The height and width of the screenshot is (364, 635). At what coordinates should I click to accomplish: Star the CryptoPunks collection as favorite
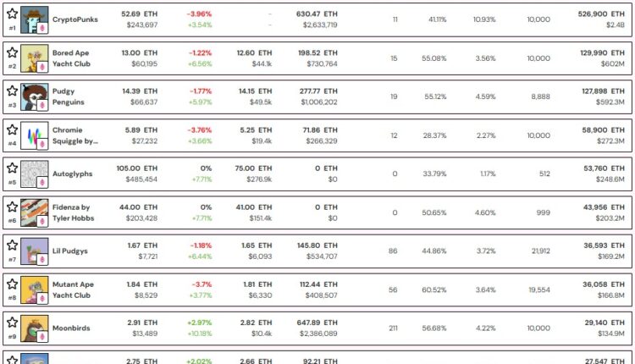coord(12,14)
